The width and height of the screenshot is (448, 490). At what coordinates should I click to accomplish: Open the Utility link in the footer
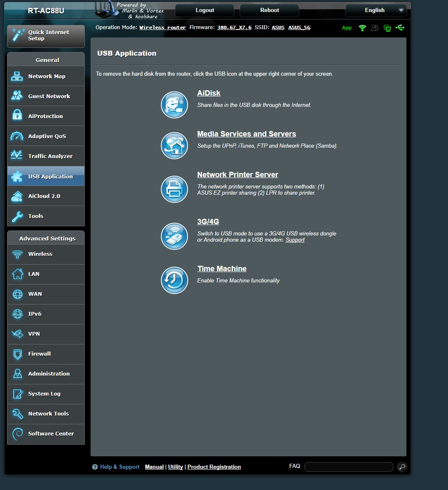pyautogui.click(x=175, y=467)
